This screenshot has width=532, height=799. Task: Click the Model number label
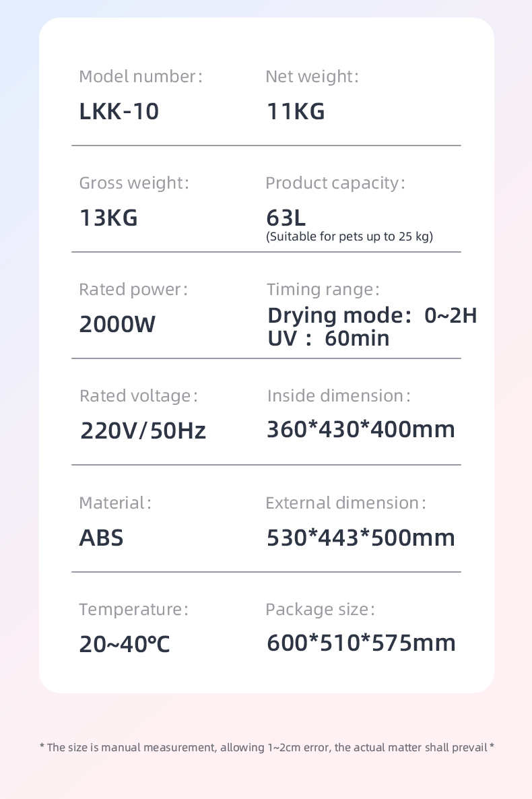[x=140, y=77]
